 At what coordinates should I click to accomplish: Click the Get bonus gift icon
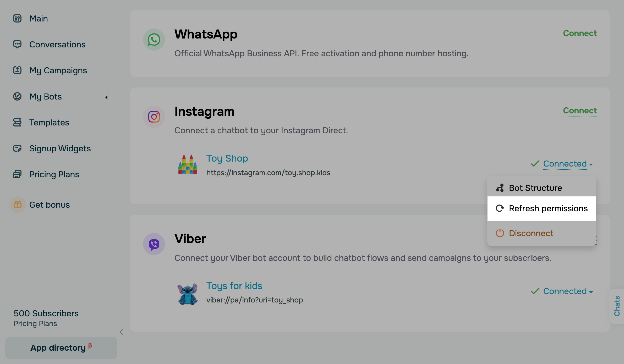18,205
